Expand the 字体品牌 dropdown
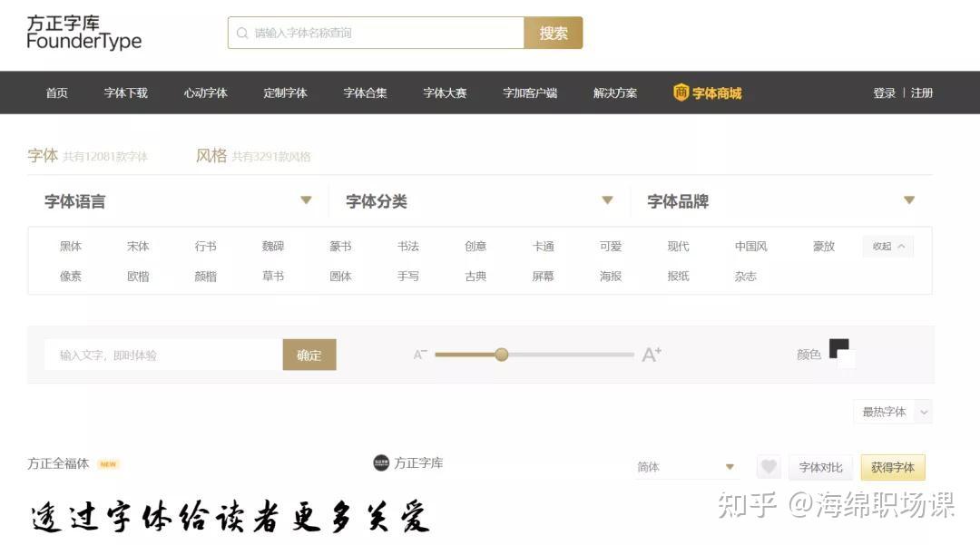The width and height of the screenshot is (980, 545). click(x=908, y=200)
